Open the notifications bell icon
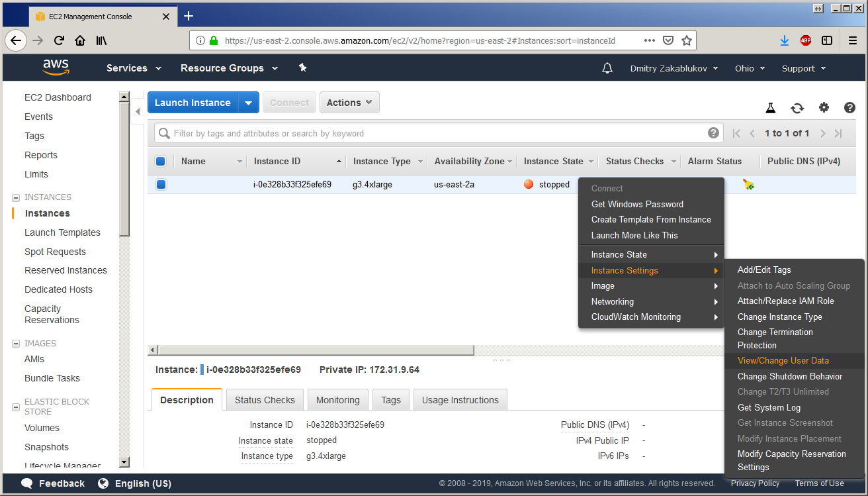The image size is (868, 496). (607, 68)
